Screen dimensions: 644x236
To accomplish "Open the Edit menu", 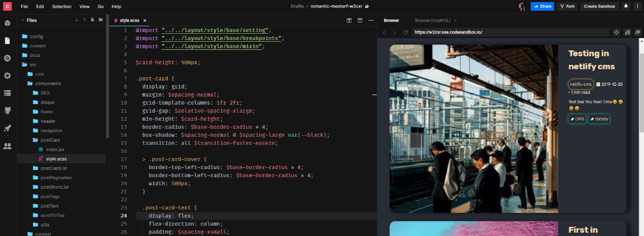I will point(40,6).
